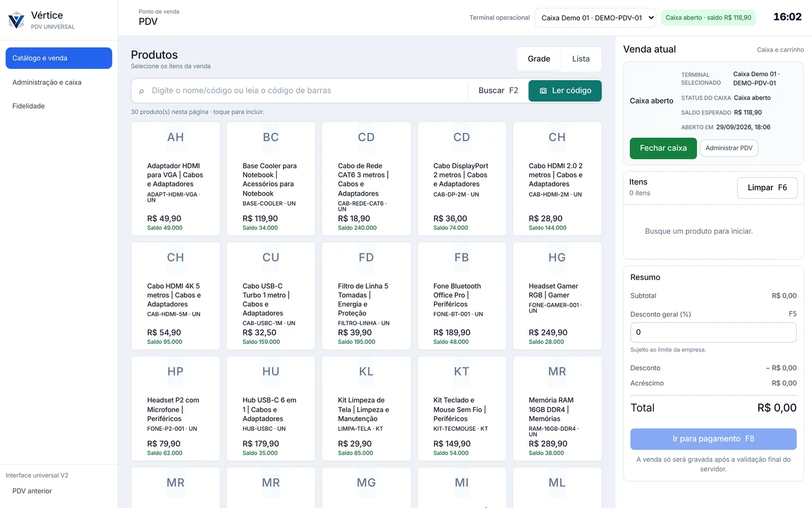Open the Fidelidade menu item
The height and width of the screenshot is (508, 812).
(x=59, y=106)
